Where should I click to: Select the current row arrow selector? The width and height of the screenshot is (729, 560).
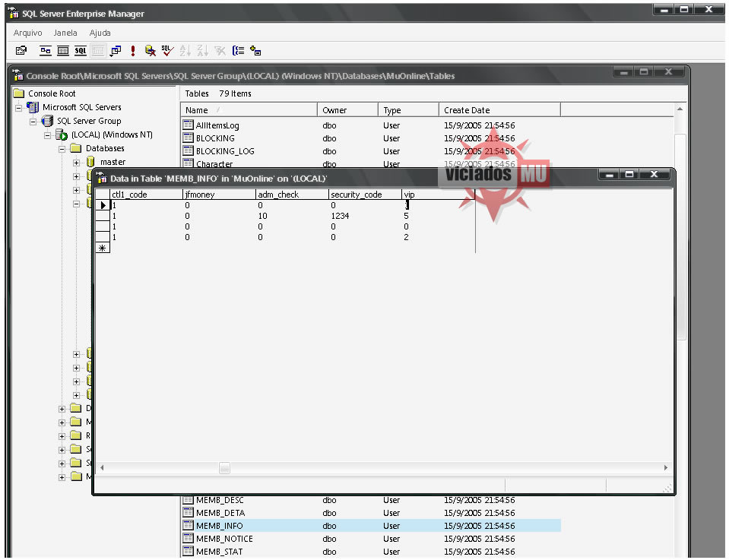[103, 205]
